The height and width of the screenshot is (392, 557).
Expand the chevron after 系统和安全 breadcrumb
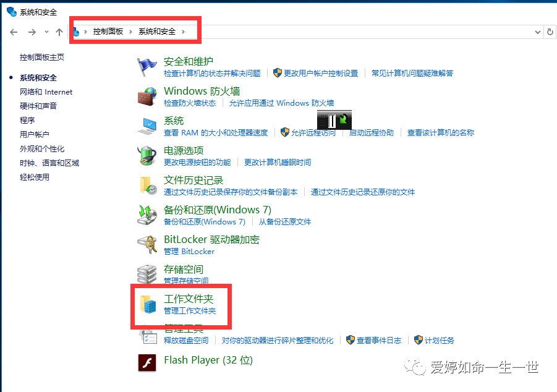(x=184, y=32)
